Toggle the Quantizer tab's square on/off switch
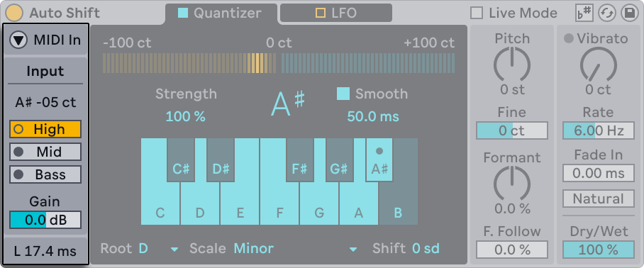Screen dimensions: 644x268 183,13
